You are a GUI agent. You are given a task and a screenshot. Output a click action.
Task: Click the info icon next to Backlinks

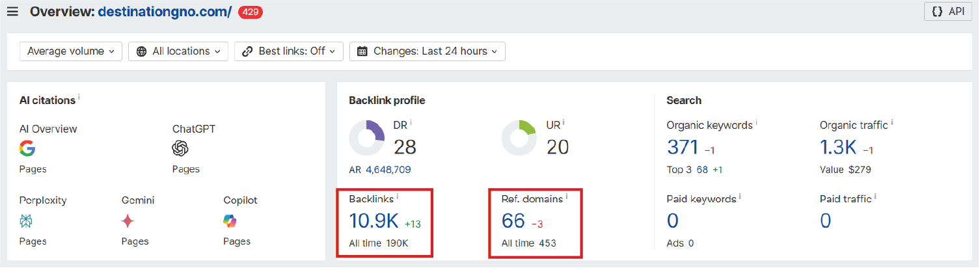point(398,195)
